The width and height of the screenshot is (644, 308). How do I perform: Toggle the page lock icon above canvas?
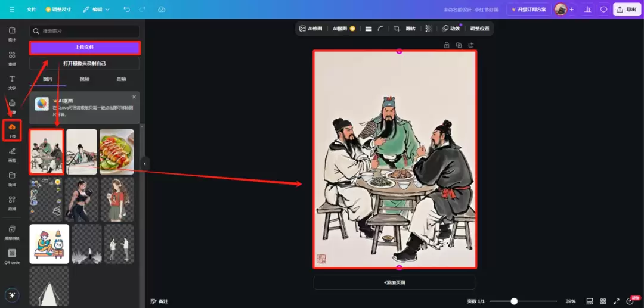[x=447, y=45]
